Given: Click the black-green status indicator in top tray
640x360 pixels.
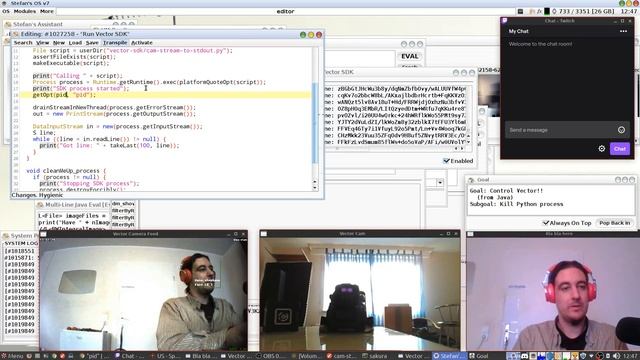Looking at the screenshot, I should (547, 11).
